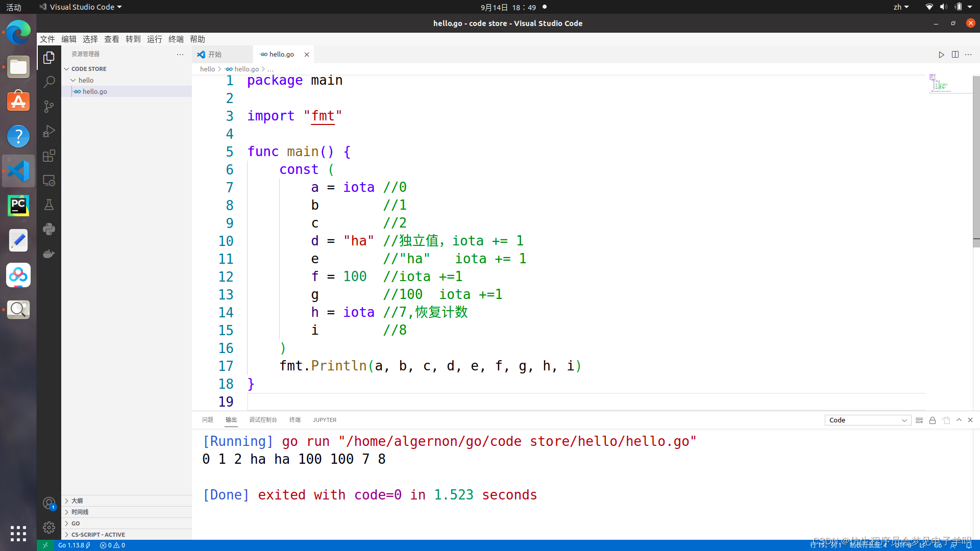Open Explorer panel More Actions ellipsis

tap(180, 54)
